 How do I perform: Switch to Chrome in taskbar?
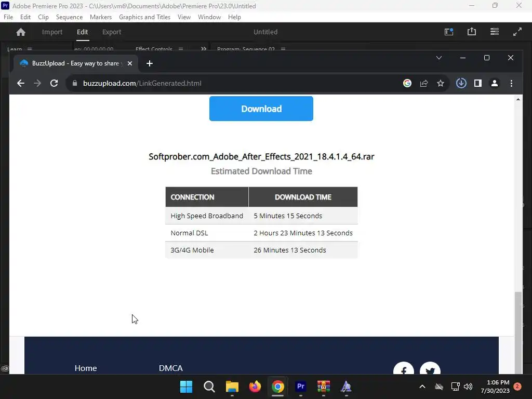click(x=277, y=387)
